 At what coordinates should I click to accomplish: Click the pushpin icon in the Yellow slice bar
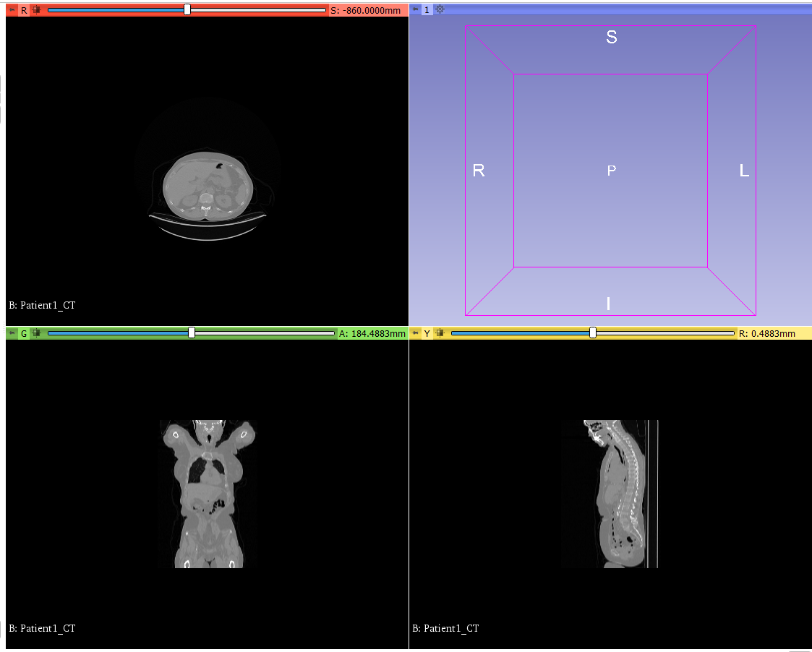[415, 333]
